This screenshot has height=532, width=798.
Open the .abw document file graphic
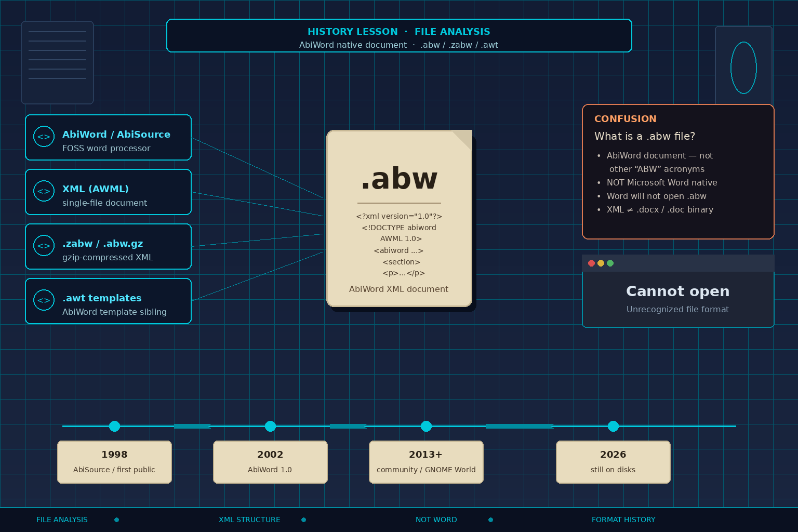pyautogui.click(x=399, y=218)
